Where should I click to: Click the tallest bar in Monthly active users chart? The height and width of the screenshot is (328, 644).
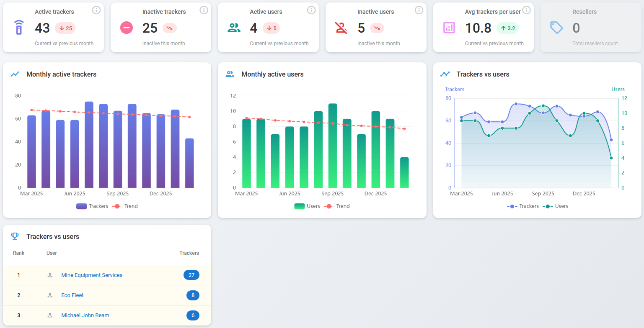tap(333, 146)
